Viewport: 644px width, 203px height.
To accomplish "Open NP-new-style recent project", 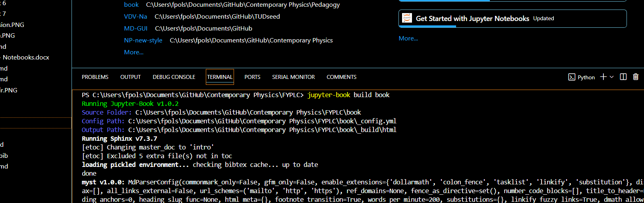I will (x=143, y=40).
